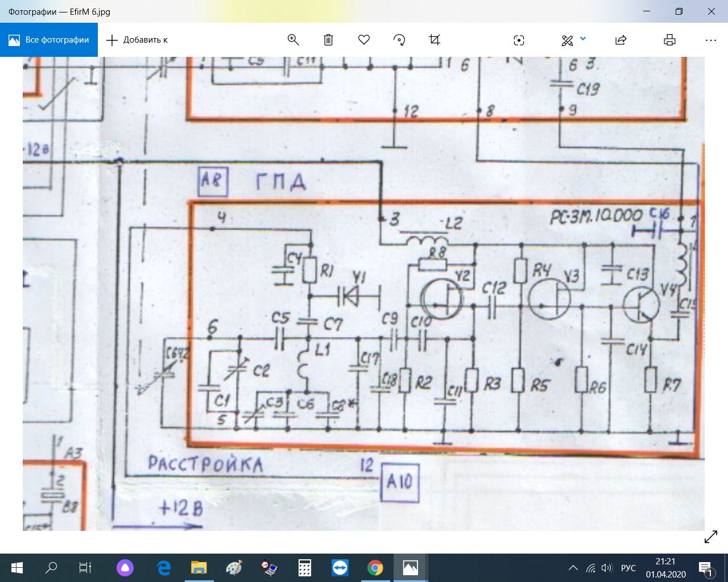This screenshot has height=582, width=728.
Task: Expand the edit options dropdown chevron
Action: point(583,39)
